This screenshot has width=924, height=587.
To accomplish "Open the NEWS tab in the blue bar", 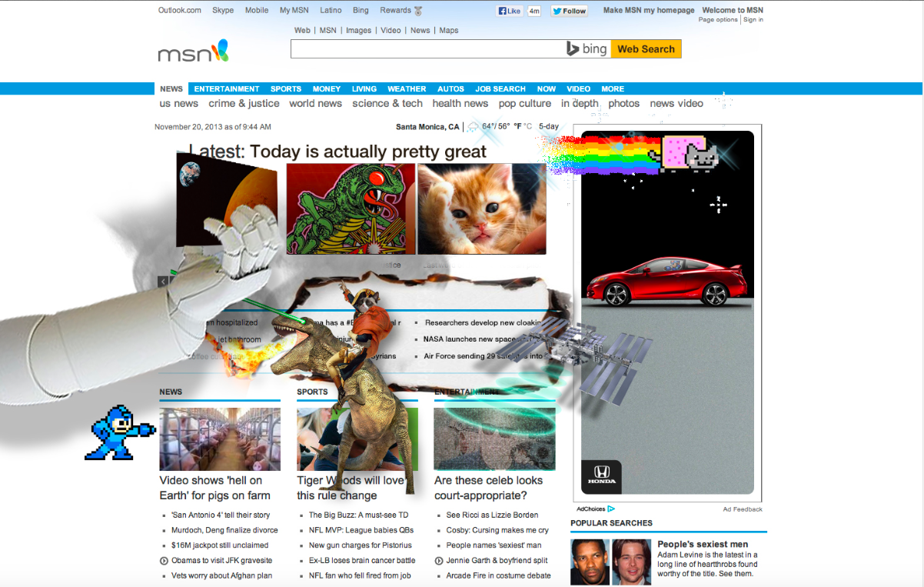I will [x=171, y=88].
